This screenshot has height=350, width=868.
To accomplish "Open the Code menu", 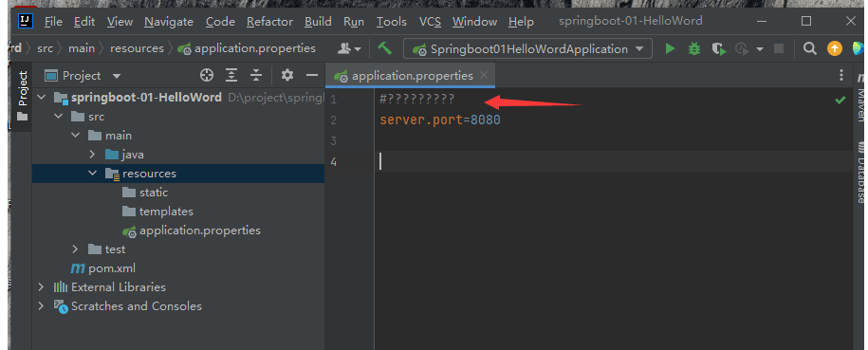I will (x=220, y=22).
